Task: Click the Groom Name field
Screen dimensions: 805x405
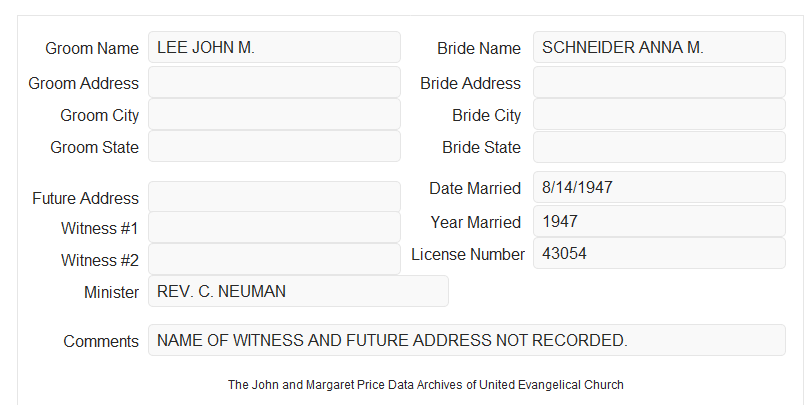Action: point(274,47)
